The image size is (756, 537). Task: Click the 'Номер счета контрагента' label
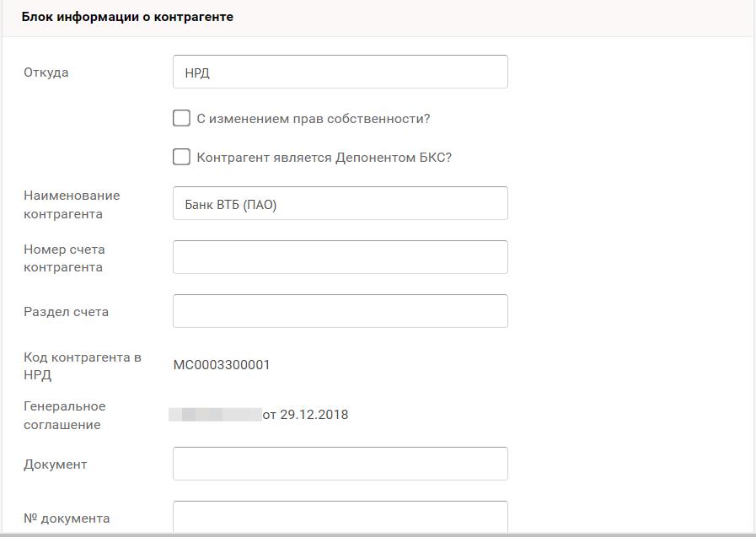point(64,258)
